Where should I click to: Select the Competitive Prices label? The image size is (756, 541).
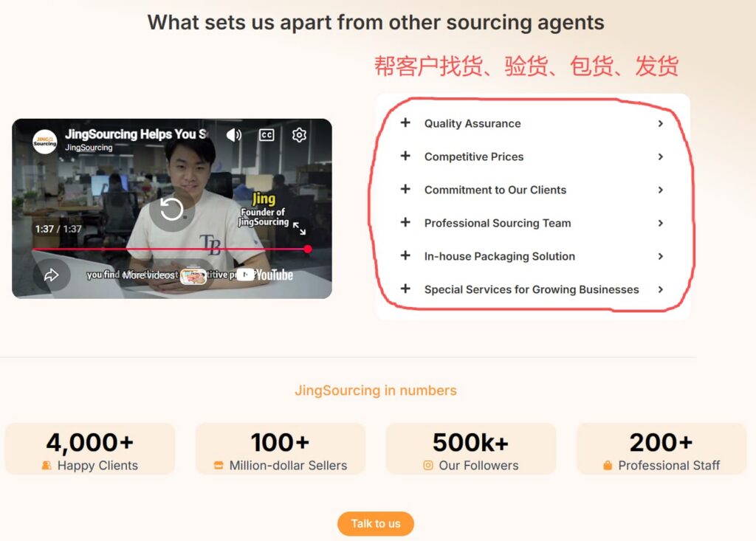click(474, 156)
